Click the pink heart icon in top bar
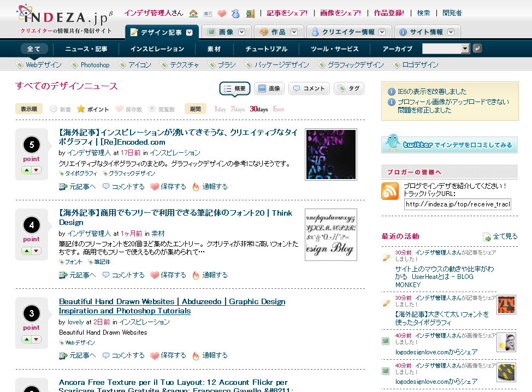The image size is (532, 392). click(x=222, y=14)
